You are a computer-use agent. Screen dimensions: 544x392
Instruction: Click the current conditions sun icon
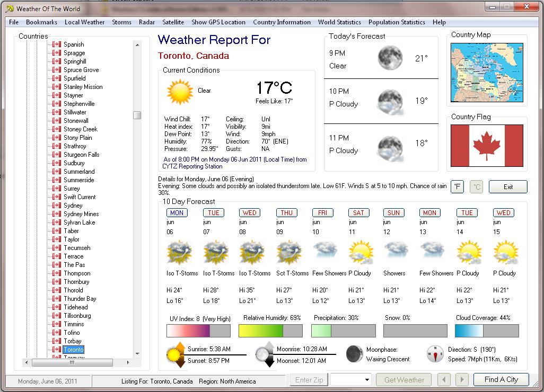pos(180,92)
